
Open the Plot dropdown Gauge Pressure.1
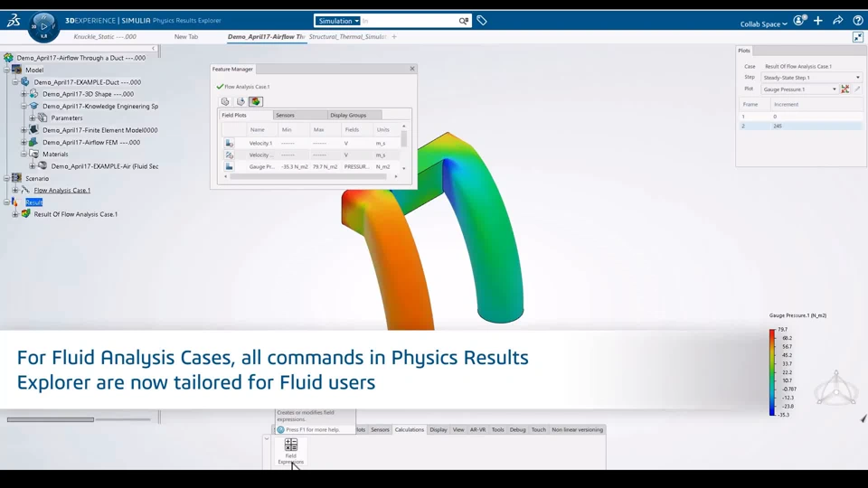[799, 89]
